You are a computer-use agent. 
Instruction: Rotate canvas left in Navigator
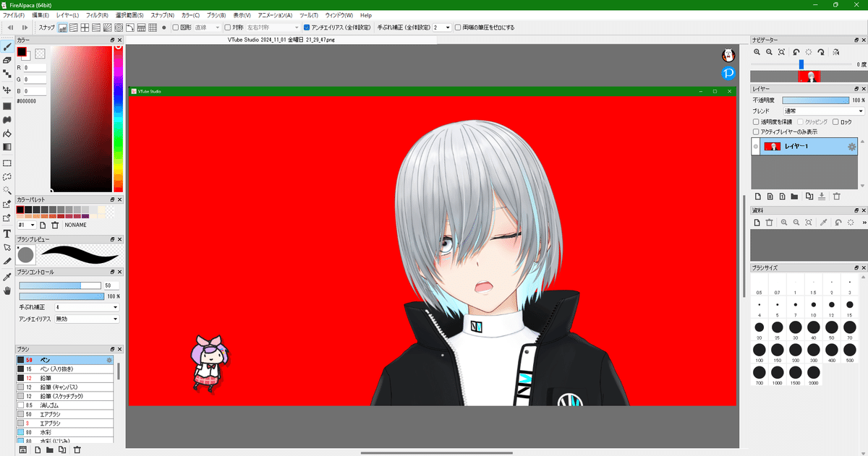(796, 52)
